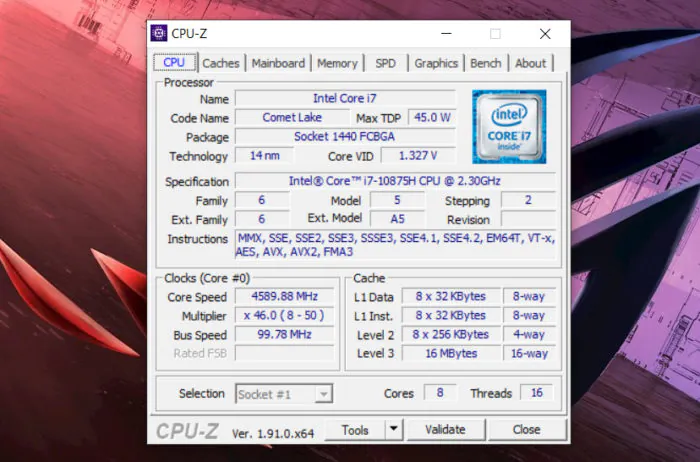Open the Mainboard tab
This screenshot has width=700, height=462.
click(x=278, y=63)
